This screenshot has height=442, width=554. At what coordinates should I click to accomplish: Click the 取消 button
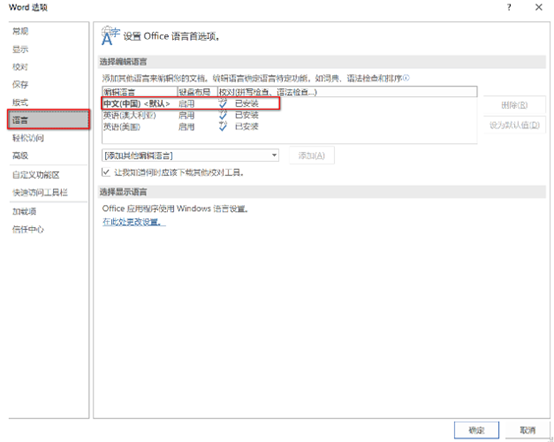pos(528,430)
